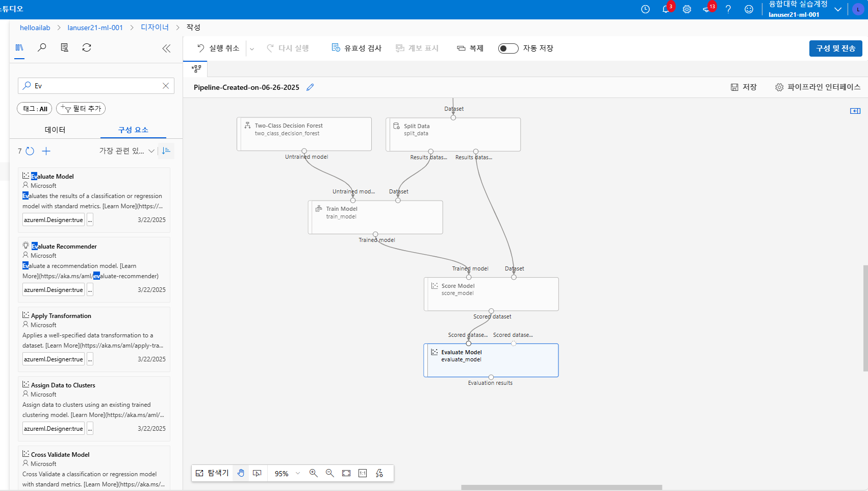Switch to the 데이터 tab
The height and width of the screenshot is (491, 868).
[x=56, y=130]
